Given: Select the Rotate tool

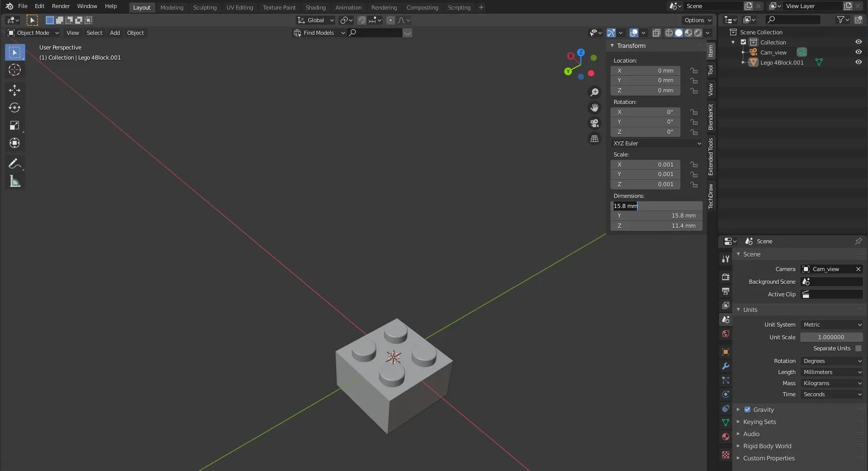Looking at the screenshot, I should click(15, 108).
